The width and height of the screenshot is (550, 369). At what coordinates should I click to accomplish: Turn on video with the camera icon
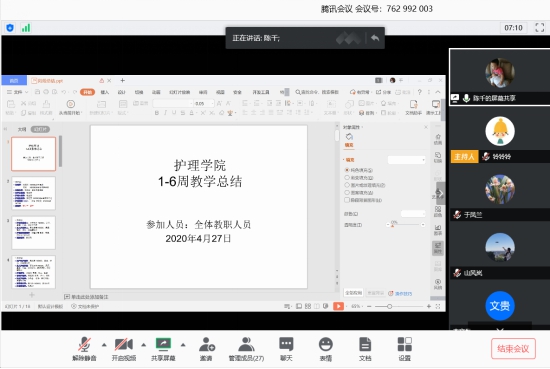click(x=123, y=344)
